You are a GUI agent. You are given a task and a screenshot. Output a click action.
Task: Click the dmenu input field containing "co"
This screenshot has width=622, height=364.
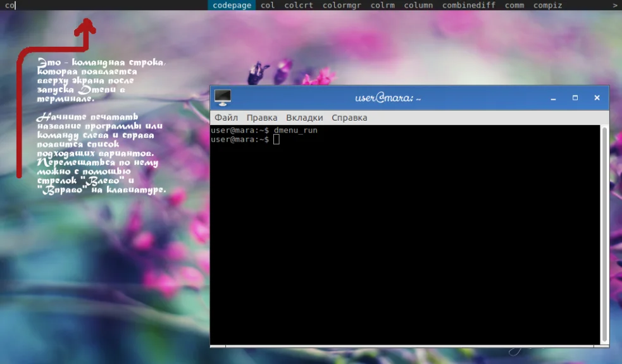click(x=104, y=5)
